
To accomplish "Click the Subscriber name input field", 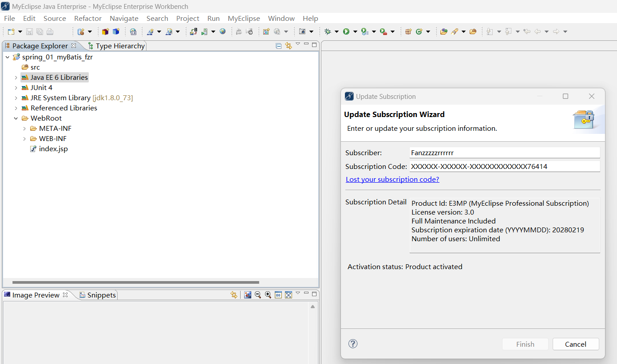I will click(x=505, y=153).
